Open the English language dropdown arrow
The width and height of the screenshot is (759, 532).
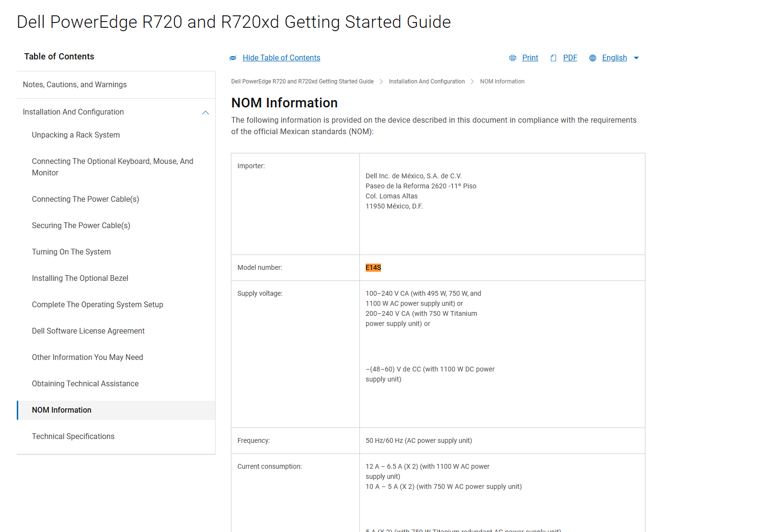(x=636, y=58)
